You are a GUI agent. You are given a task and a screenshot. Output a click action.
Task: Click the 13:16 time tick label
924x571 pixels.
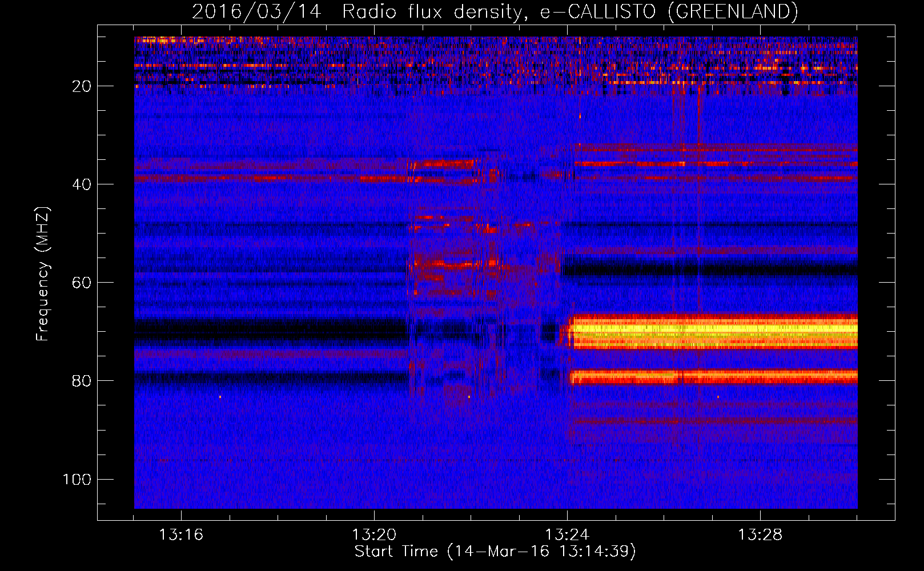point(181,535)
